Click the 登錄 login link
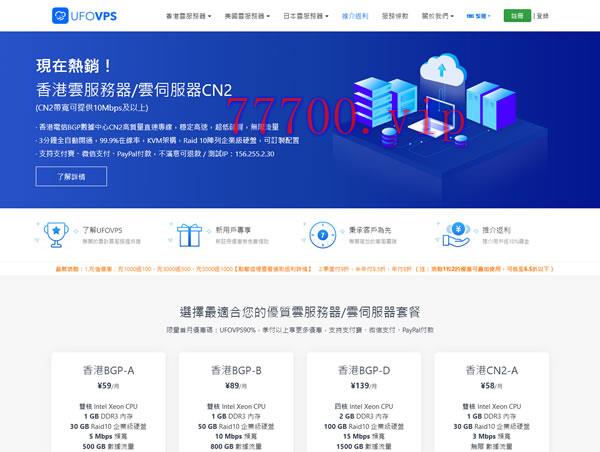The height and width of the screenshot is (452, 600). [x=543, y=16]
